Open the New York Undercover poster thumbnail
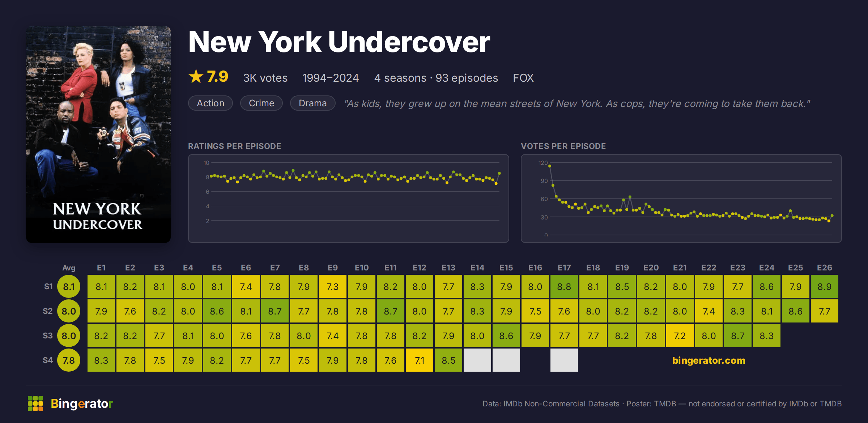The height and width of the screenshot is (423, 868). point(98,134)
